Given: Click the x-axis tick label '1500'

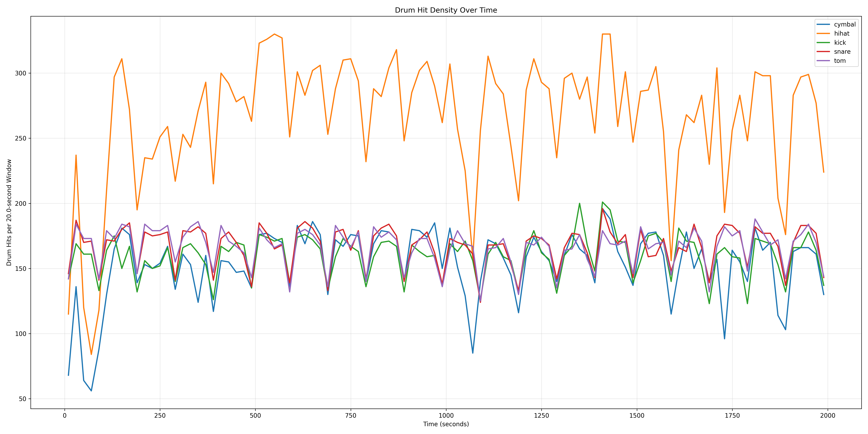Looking at the screenshot, I should [637, 415].
